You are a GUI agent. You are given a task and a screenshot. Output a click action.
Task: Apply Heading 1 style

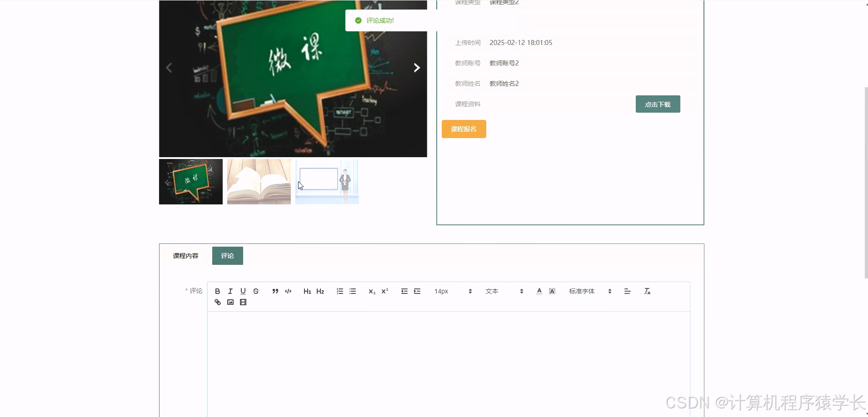pos(307,291)
